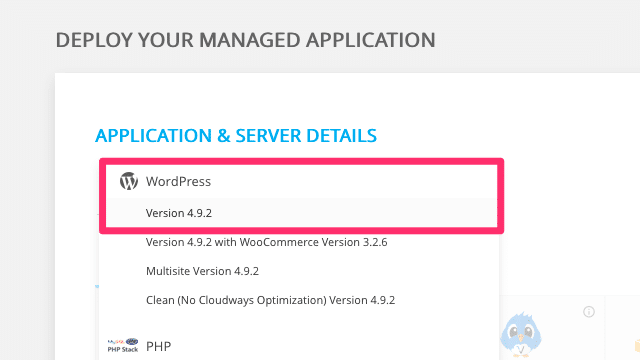Click the PHP group label

pyautogui.click(x=158, y=346)
